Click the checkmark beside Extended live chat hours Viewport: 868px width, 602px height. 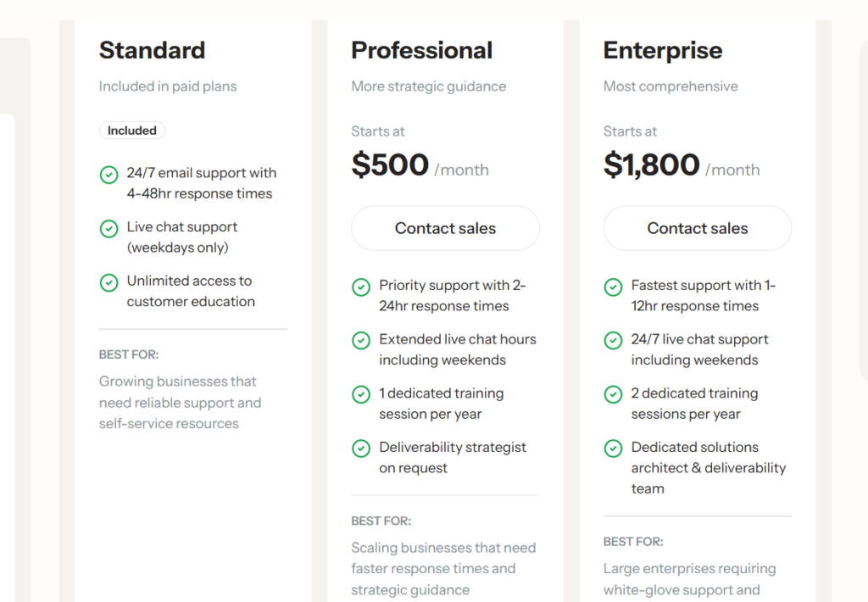tap(361, 341)
